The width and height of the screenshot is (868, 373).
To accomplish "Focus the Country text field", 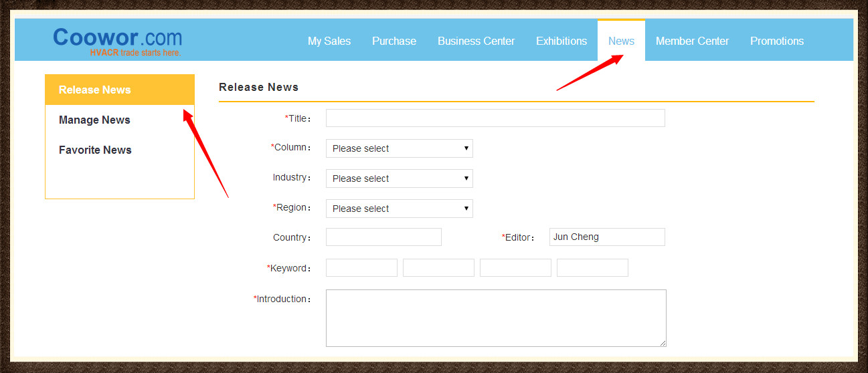I will [383, 237].
